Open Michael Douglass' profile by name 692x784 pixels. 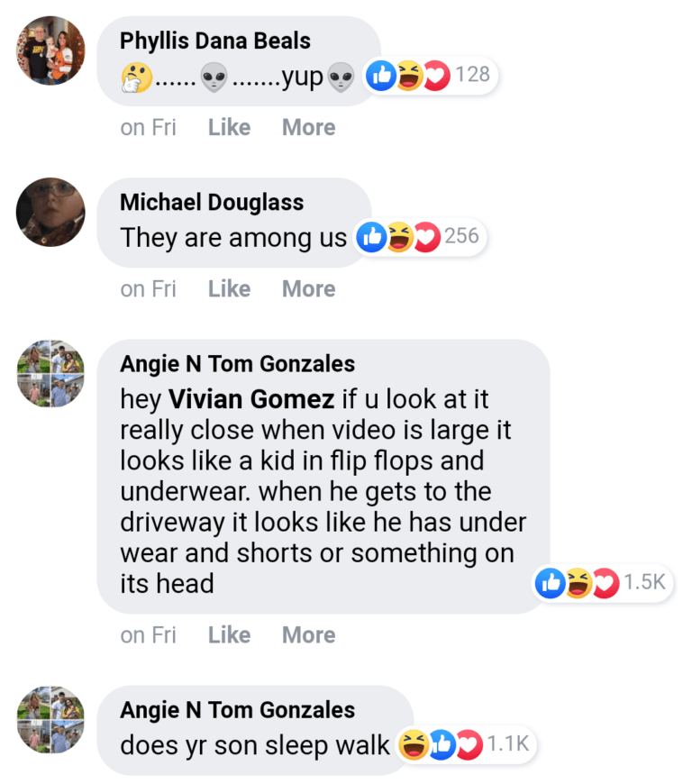tap(212, 202)
